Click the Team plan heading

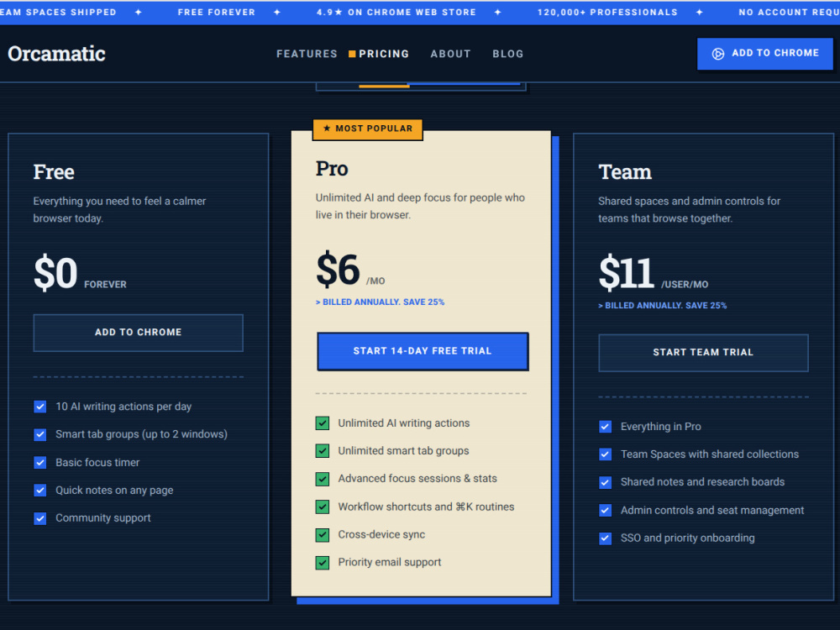tap(625, 172)
